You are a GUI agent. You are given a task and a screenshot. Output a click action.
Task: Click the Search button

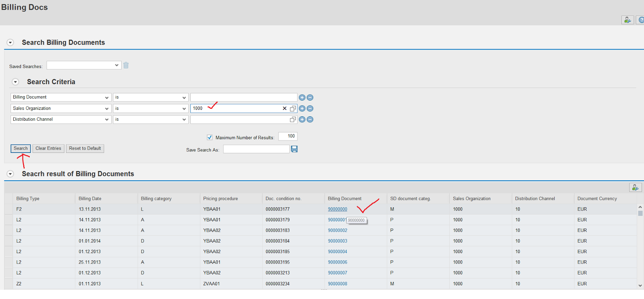pyautogui.click(x=21, y=148)
